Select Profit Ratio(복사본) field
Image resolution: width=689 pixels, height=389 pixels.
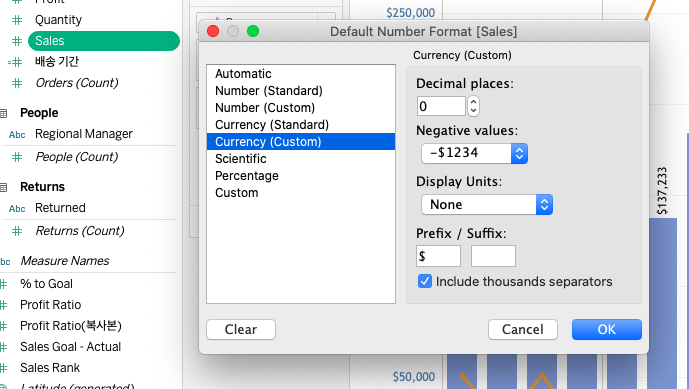click(71, 326)
